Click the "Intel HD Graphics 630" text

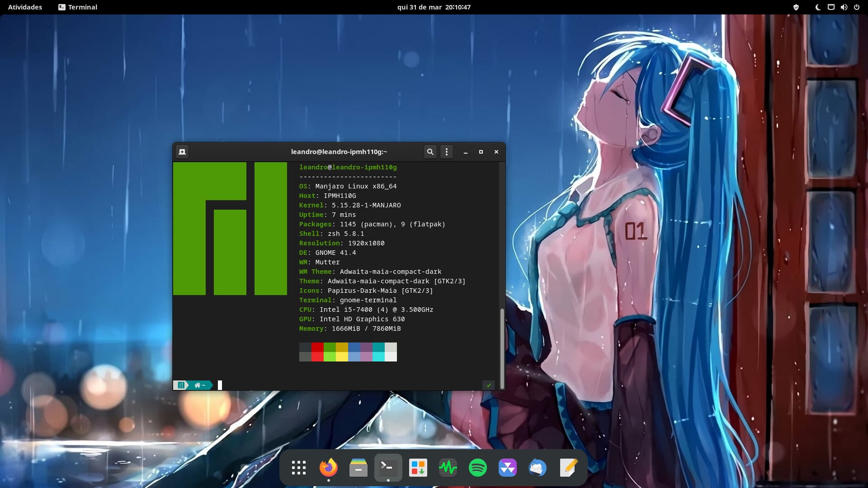[x=362, y=319]
